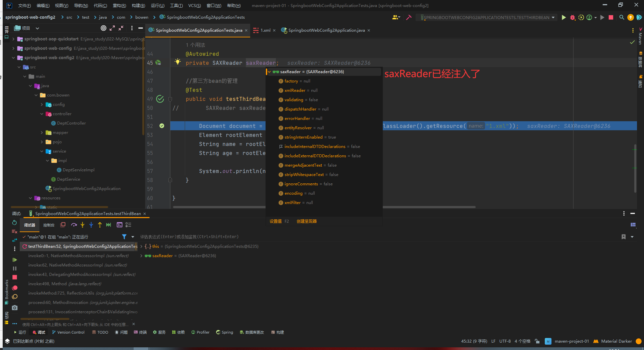
Task: Rerun the debug session
Action: pos(14,222)
